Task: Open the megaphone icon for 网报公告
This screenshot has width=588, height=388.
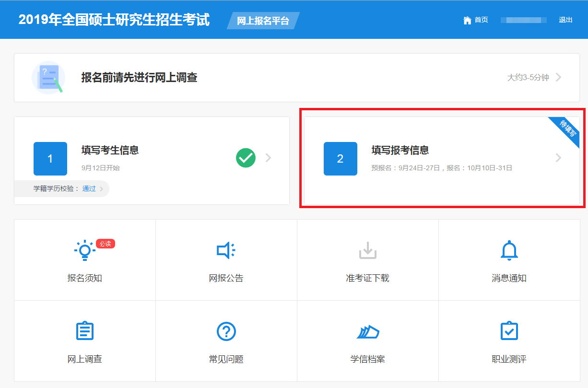Action: (226, 250)
